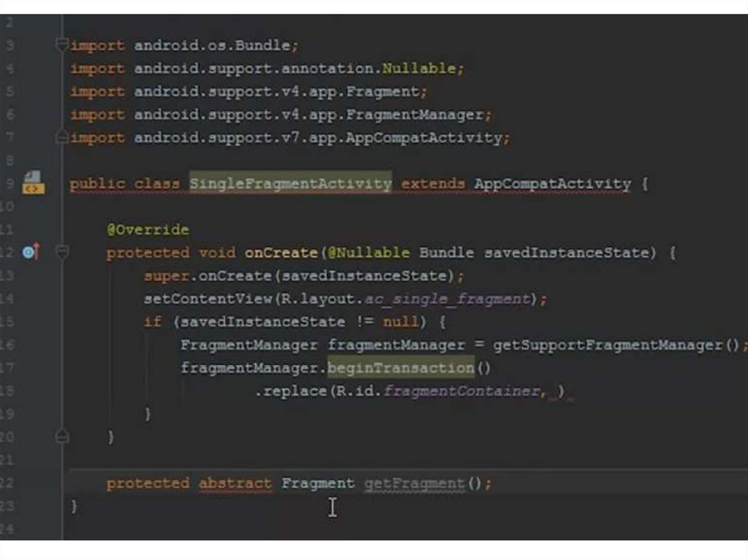
Task: Click fragmentManager variable declaration on line 16
Action: tap(396, 345)
